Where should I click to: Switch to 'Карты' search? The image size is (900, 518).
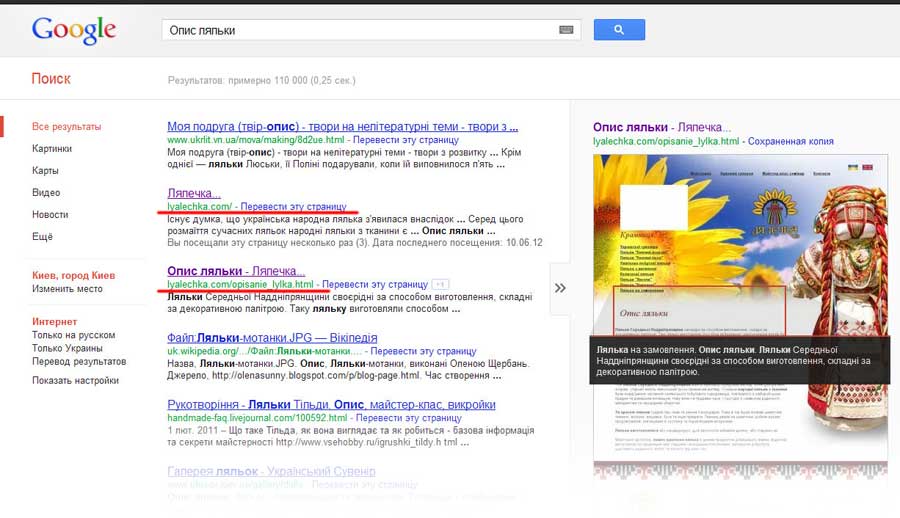point(45,171)
